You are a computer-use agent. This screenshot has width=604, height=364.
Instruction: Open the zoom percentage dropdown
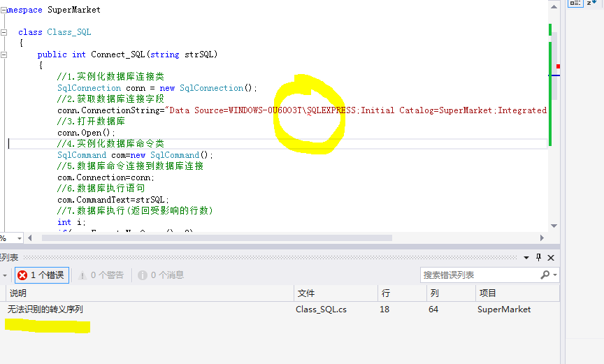click(20, 238)
